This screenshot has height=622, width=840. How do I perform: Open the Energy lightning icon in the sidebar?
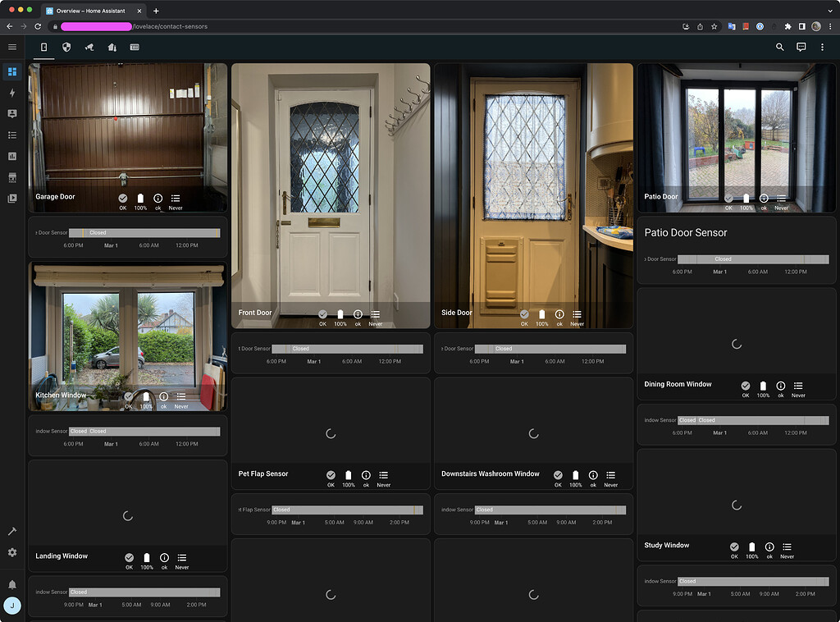[12, 93]
